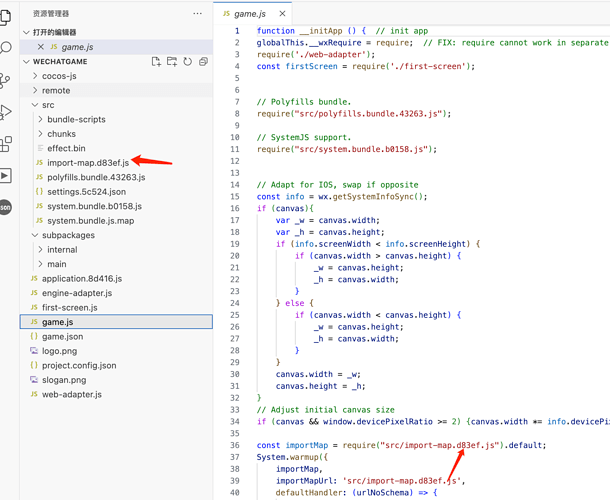Screen dimensions: 610x500
Task: Click 'require('./web-adapter')' on line 3
Action: (x=314, y=54)
